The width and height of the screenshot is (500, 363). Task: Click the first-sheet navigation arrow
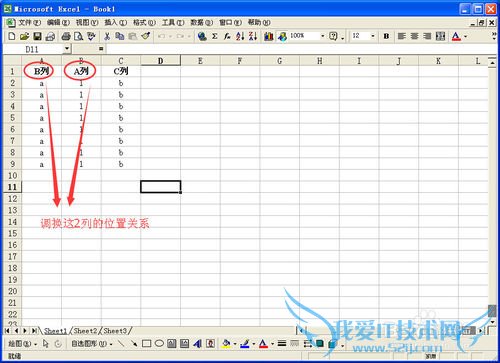click(x=7, y=331)
